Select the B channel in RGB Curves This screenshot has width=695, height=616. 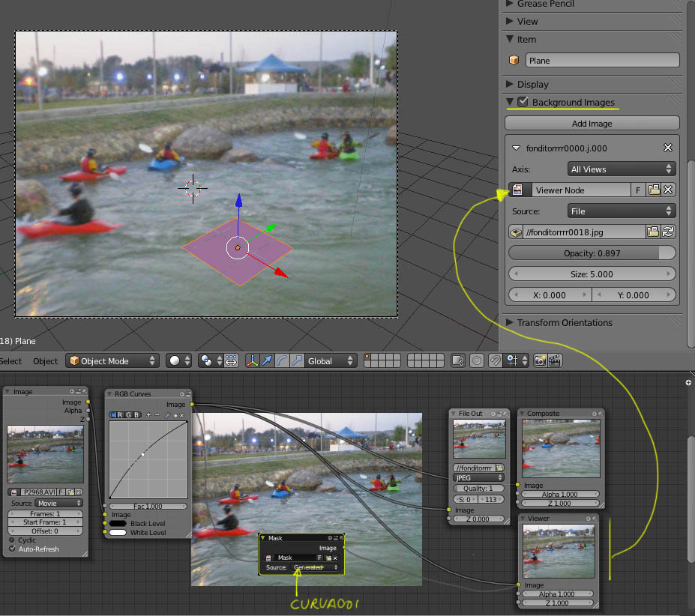tap(136, 415)
